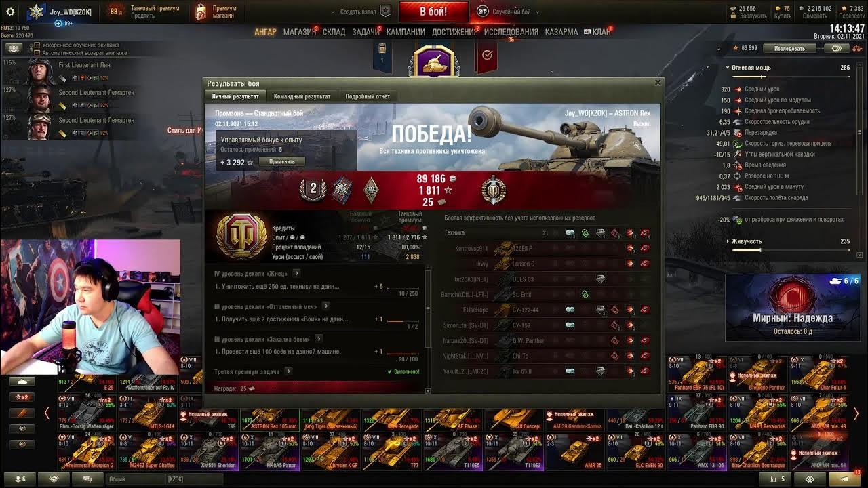Open the game settings gear menu
Viewport: 868px width, 488px height.
pos(10,12)
